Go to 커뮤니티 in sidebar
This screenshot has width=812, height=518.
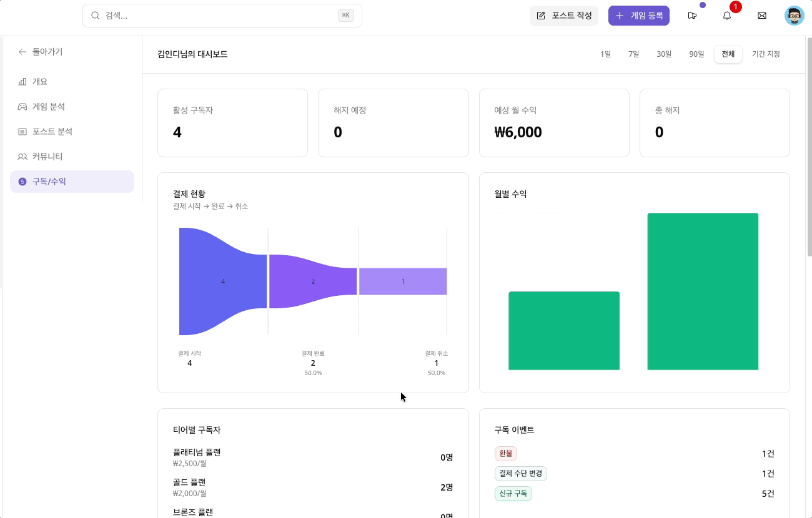point(47,157)
